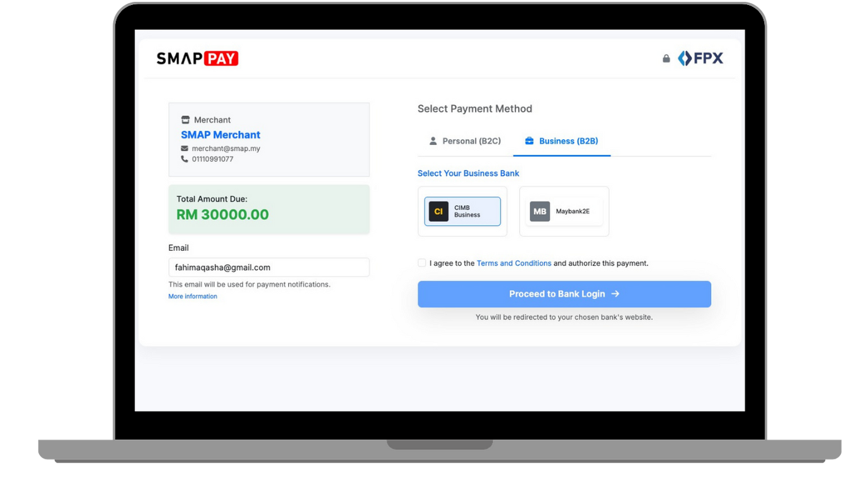
Task: Click the SMAP PAY logo
Action: pyautogui.click(x=197, y=59)
